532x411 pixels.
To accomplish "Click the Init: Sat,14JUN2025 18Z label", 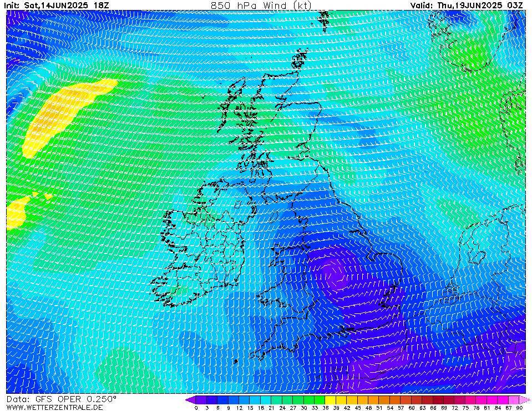I will tap(57, 5).
